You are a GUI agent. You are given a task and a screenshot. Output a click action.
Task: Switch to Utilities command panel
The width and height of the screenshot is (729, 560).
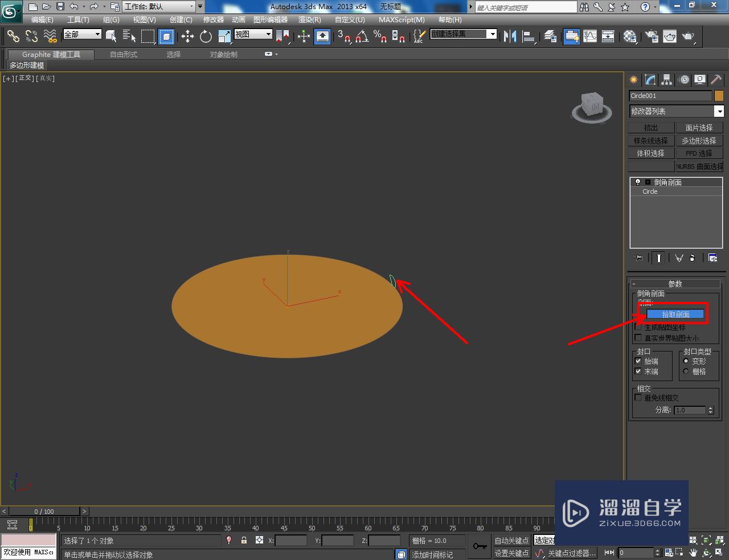[716, 80]
